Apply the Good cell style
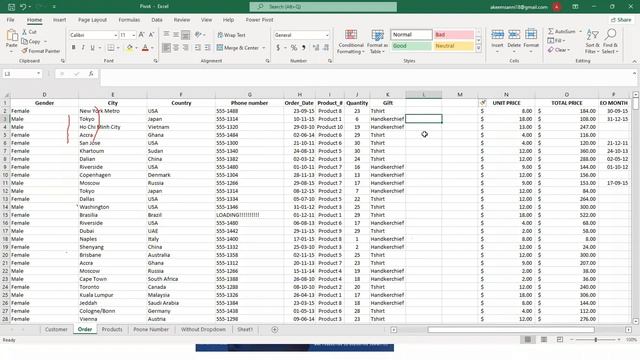The image size is (640, 360). (x=411, y=46)
